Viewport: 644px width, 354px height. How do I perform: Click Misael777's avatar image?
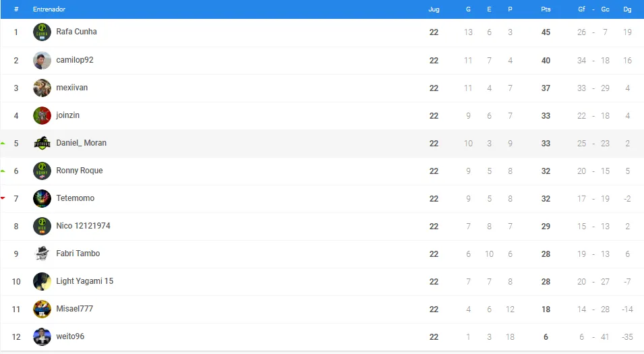point(42,309)
